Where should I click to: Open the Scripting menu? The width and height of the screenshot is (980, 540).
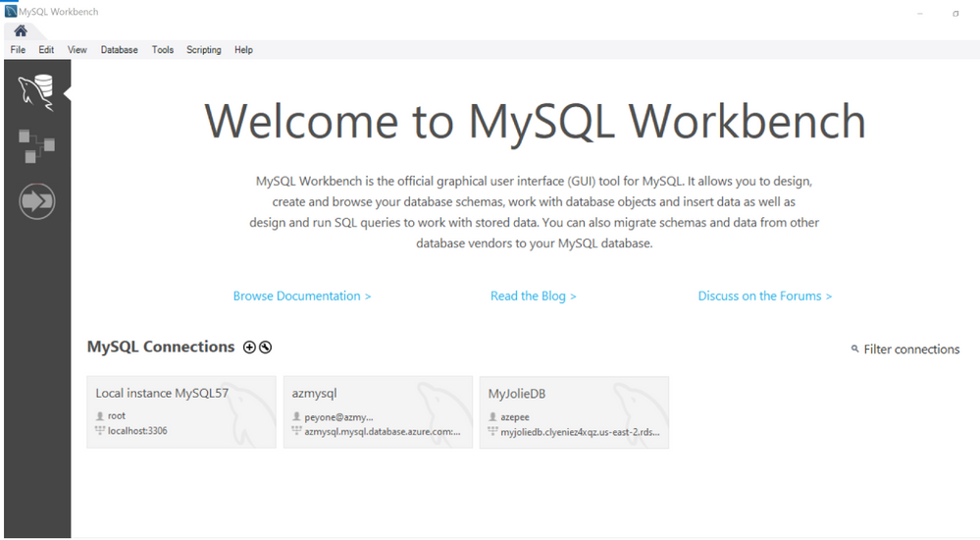(x=204, y=49)
